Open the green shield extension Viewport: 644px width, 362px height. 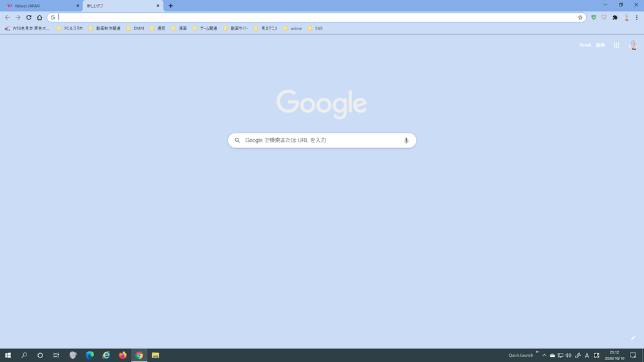594,17
